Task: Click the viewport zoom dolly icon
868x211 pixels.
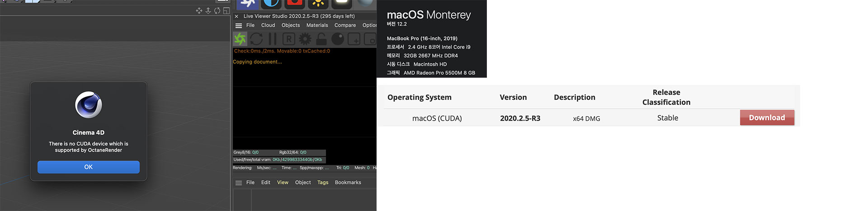Action: pos(208,10)
